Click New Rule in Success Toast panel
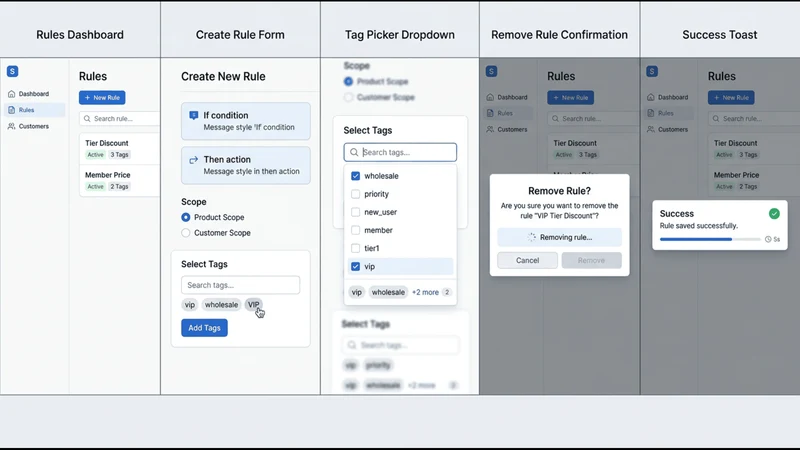The width and height of the screenshot is (800, 450). (x=731, y=97)
